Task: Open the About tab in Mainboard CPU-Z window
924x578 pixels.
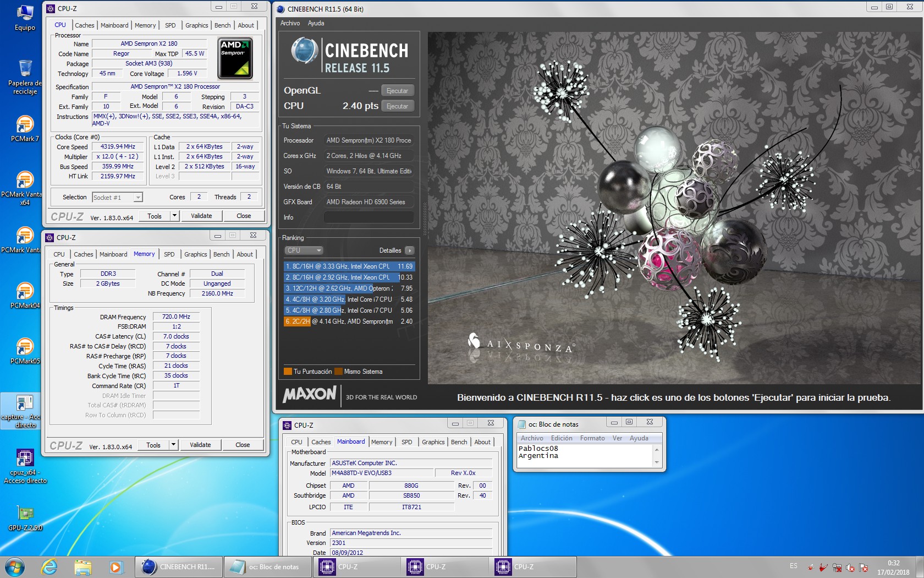Action: click(x=482, y=442)
